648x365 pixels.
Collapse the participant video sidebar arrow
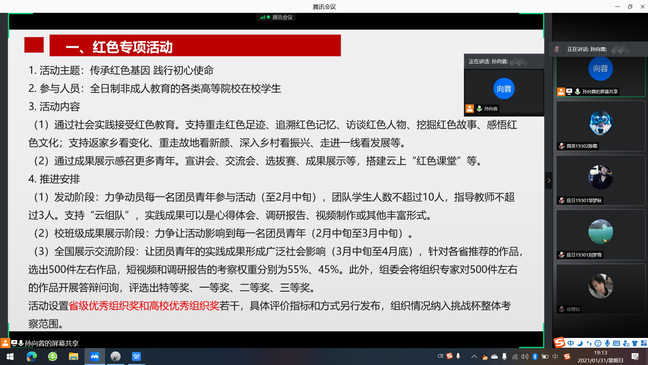[x=549, y=181]
